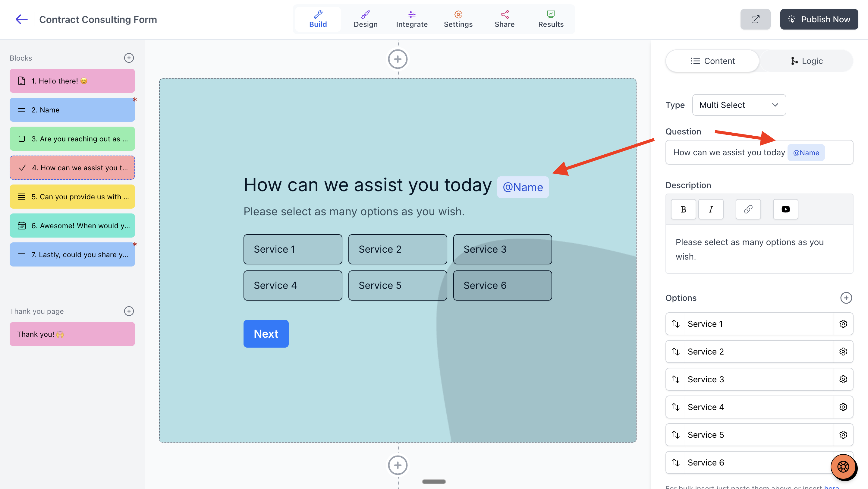This screenshot has height=489, width=868.
Task: Insert a block above the question card
Action: pos(398,59)
